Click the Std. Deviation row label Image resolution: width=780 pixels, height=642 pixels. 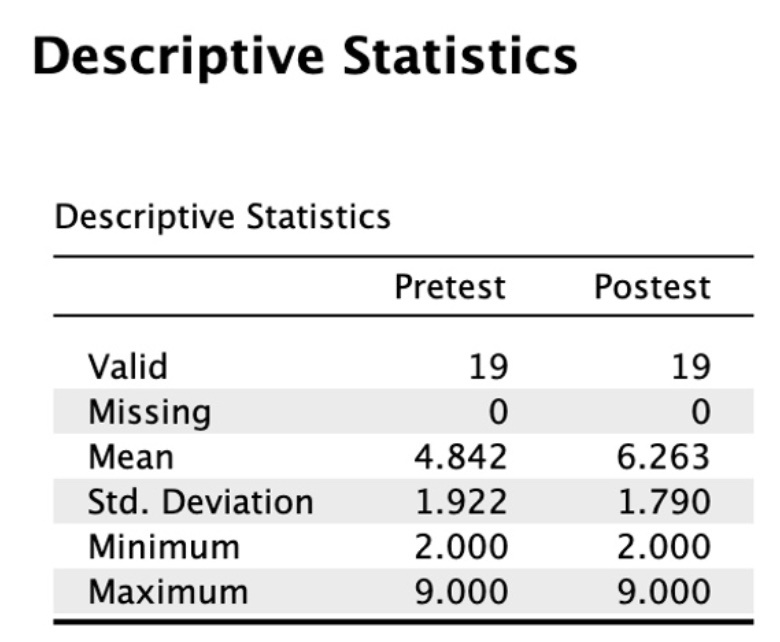(x=200, y=502)
